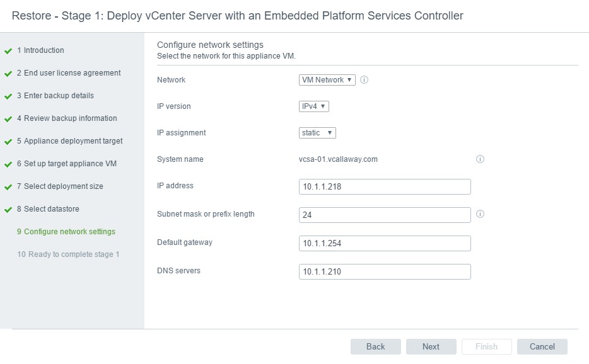Click the info icon for Subnet mask field
The image size is (589, 364).
coord(480,214)
